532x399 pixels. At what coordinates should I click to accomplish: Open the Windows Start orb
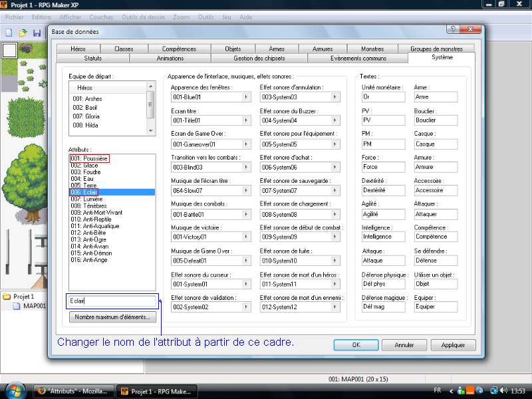14,390
